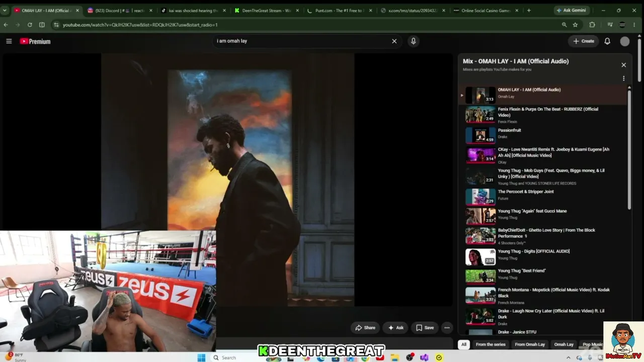Go forward in the browser

point(18,25)
